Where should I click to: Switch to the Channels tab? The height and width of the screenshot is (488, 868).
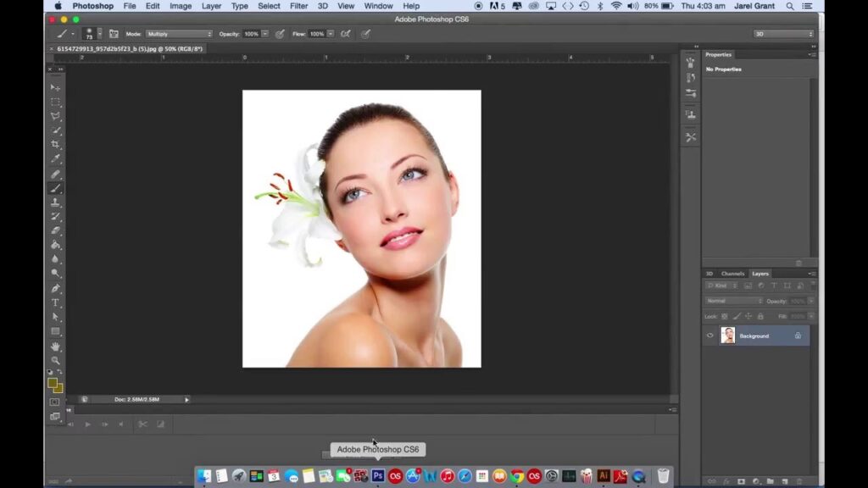click(732, 274)
